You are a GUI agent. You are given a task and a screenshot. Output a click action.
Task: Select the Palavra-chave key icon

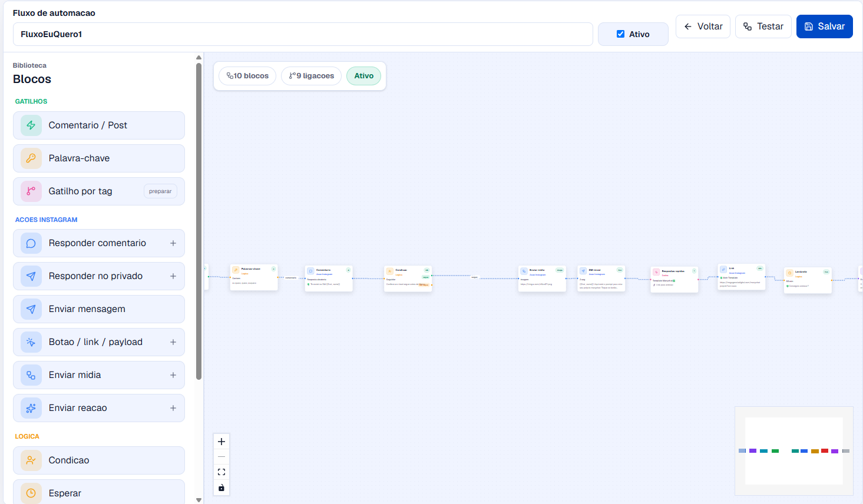click(x=31, y=158)
